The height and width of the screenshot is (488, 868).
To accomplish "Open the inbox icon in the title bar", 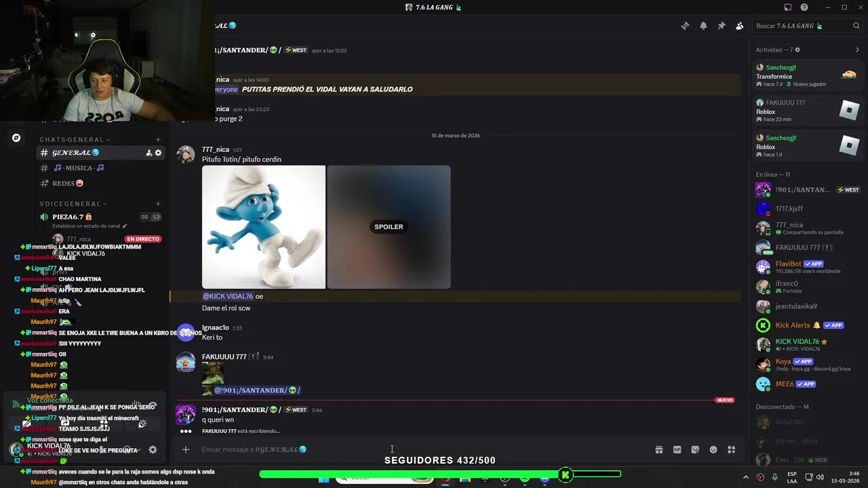I will pyautogui.click(x=788, y=7).
